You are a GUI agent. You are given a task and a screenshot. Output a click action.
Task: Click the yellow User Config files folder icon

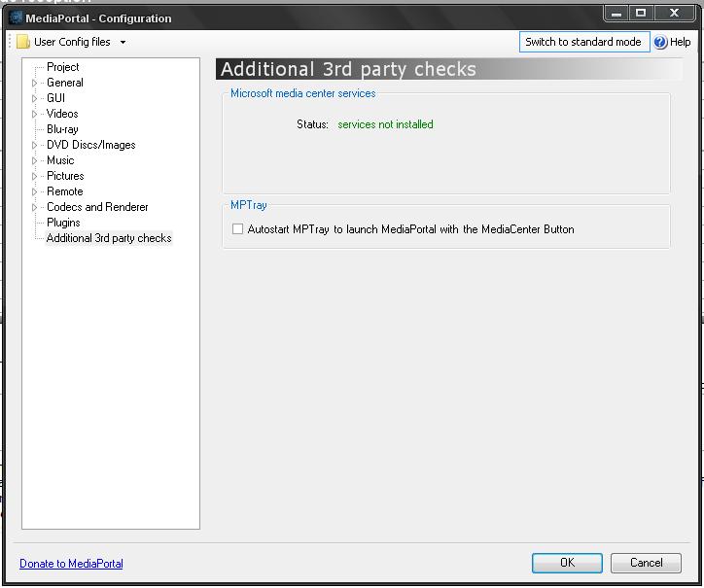click(x=23, y=42)
